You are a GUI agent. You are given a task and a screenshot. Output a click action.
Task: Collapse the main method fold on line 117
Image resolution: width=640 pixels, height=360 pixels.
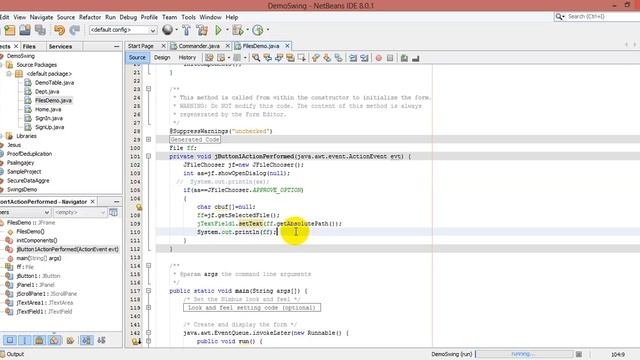[149, 291]
